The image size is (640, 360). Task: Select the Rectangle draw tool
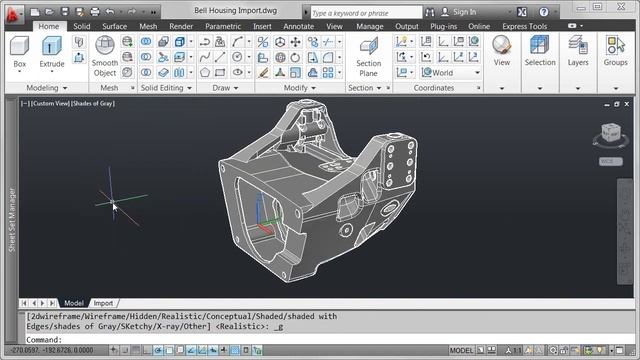click(220, 73)
